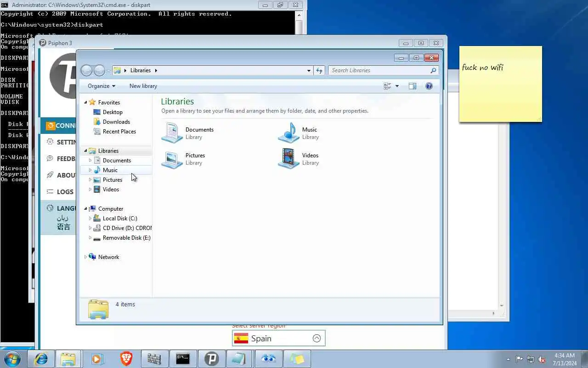The image size is (588, 368).
Task: Click the refresh button beside the address bar
Action: pos(319,70)
